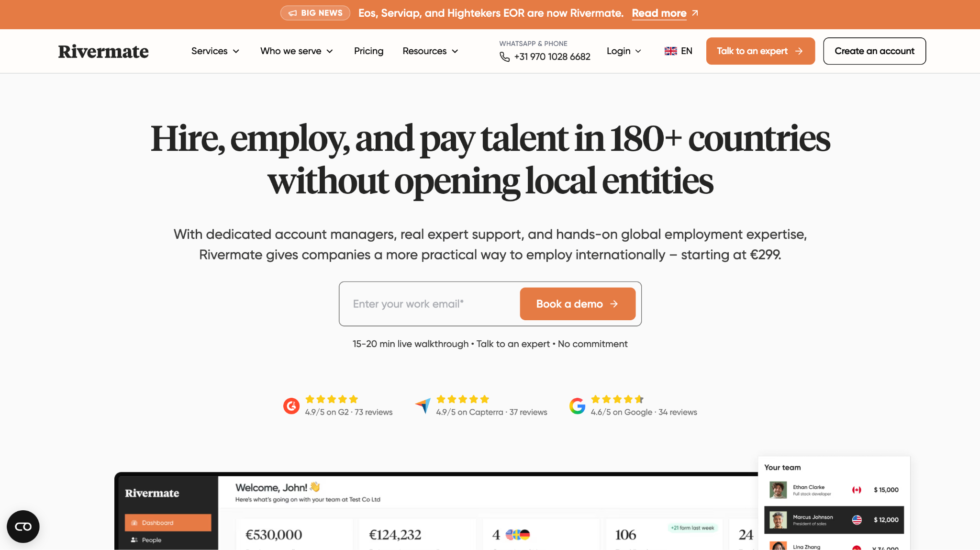Screen dimensions: 980x550
Task: Click Create an account button
Action: tap(874, 51)
